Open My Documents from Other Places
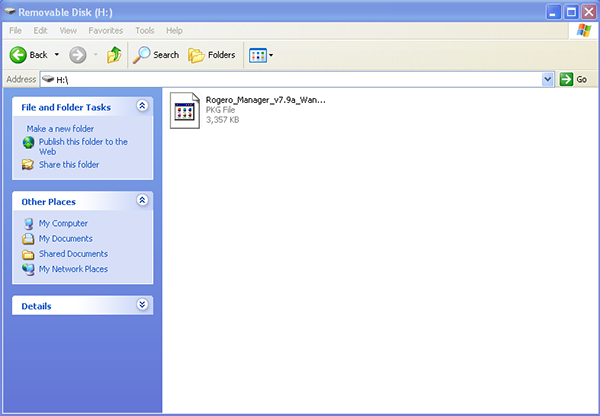This screenshot has width=600, height=416. coord(65,238)
